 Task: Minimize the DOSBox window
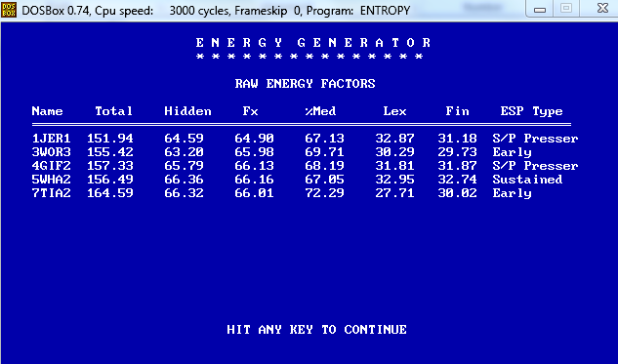[540, 9]
